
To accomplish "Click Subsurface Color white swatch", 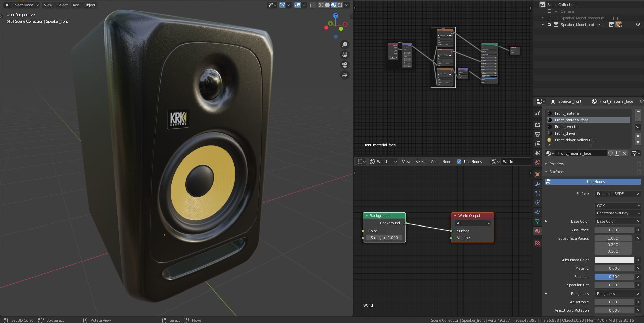I will [x=614, y=260].
